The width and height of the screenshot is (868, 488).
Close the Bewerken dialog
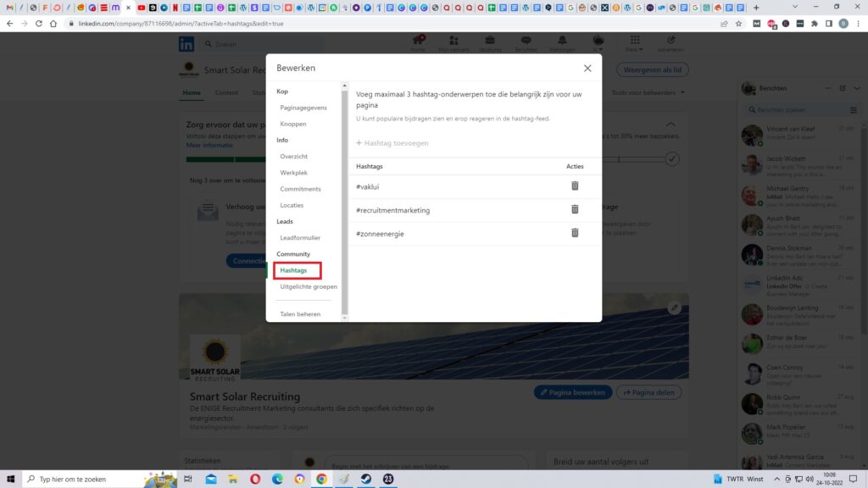[587, 68]
